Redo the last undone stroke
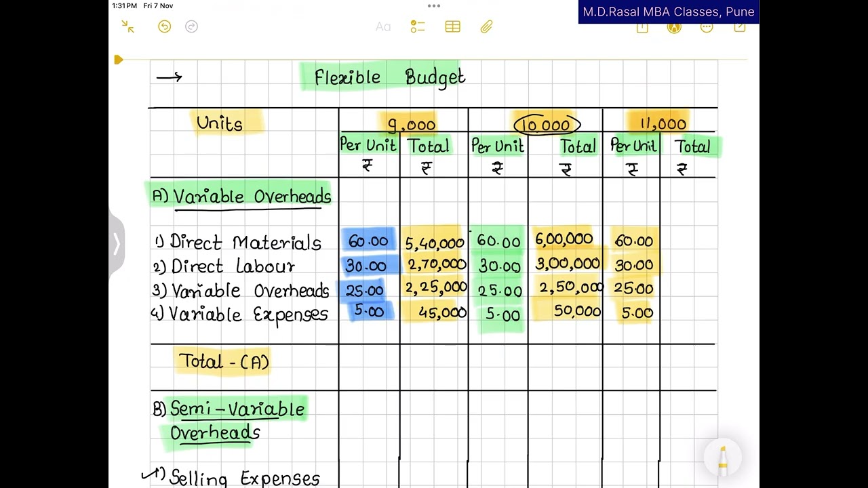 [x=191, y=26]
